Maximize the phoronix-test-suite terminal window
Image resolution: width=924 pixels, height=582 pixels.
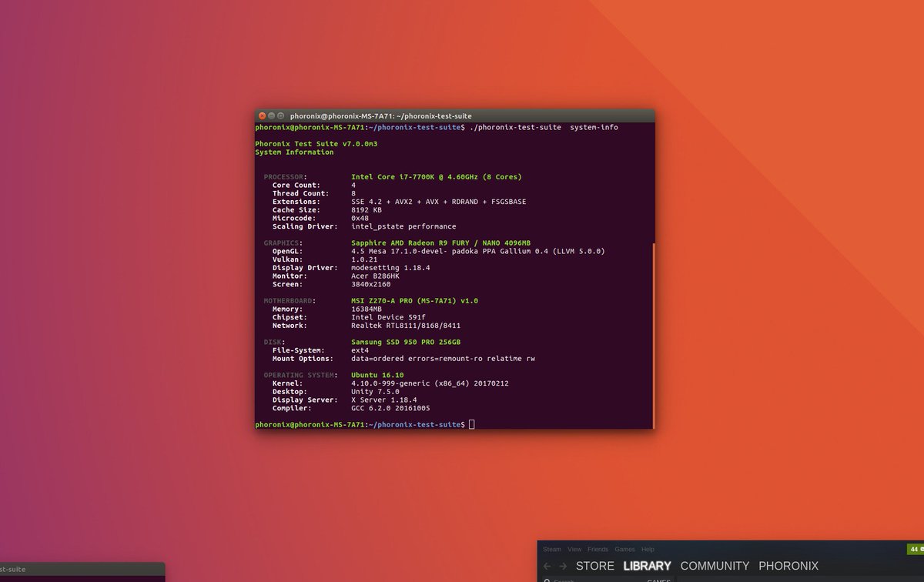click(x=281, y=115)
